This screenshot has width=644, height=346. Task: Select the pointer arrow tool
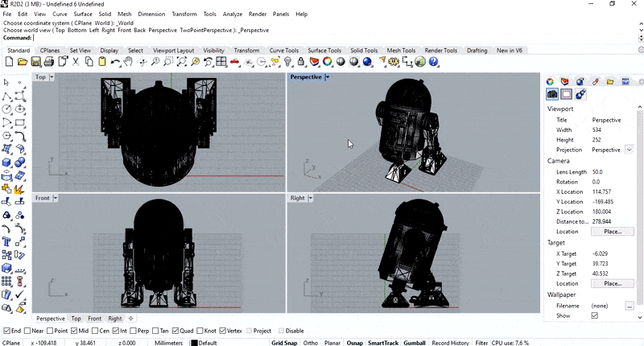pyautogui.click(x=7, y=83)
